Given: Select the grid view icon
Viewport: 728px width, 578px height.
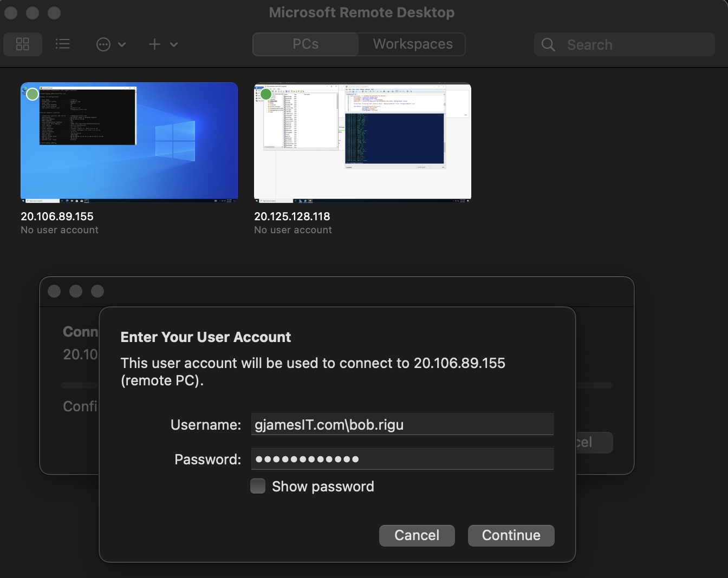Looking at the screenshot, I should pos(23,44).
